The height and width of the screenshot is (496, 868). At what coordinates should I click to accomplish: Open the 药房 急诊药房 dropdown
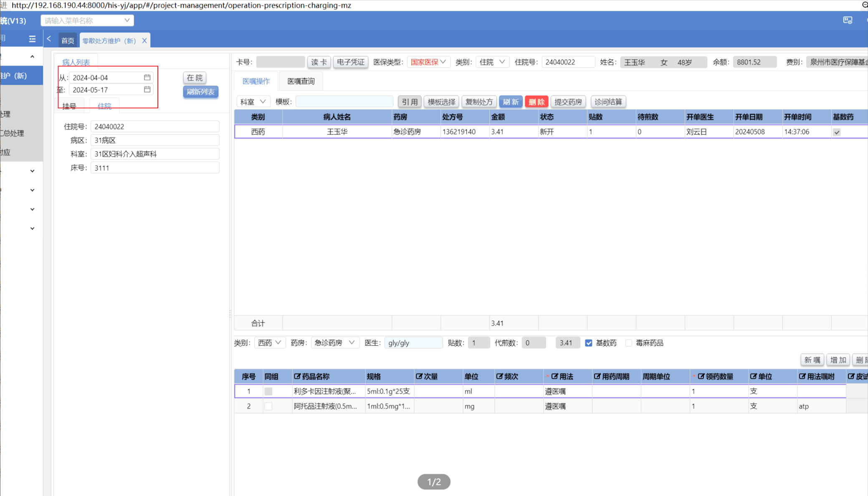(x=334, y=343)
